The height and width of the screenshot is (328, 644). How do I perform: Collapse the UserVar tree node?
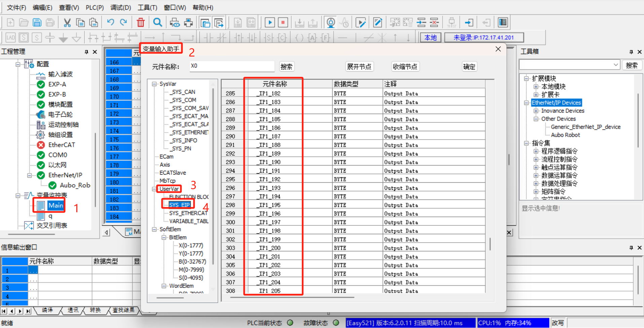(154, 189)
